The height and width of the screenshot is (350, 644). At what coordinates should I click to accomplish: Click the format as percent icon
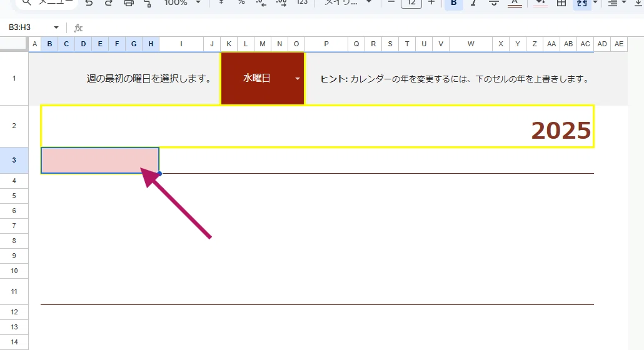pyautogui.click(x=241, y=3)
